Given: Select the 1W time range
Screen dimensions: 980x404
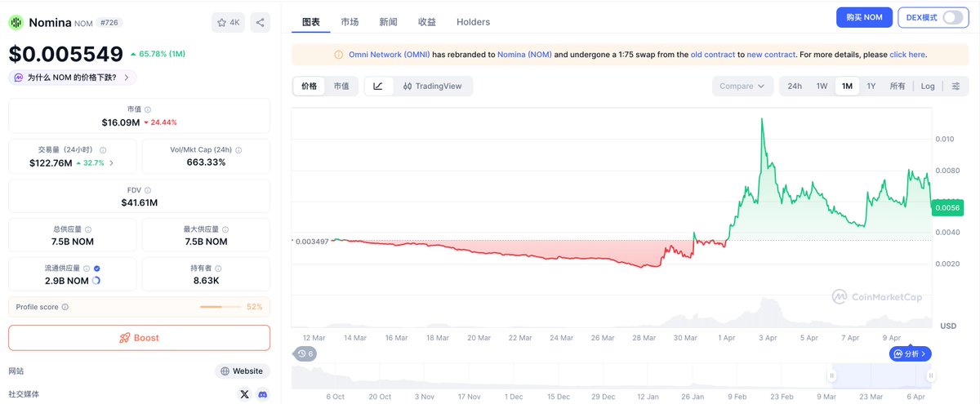Looking at the screenshot, I should coord(822,86).
